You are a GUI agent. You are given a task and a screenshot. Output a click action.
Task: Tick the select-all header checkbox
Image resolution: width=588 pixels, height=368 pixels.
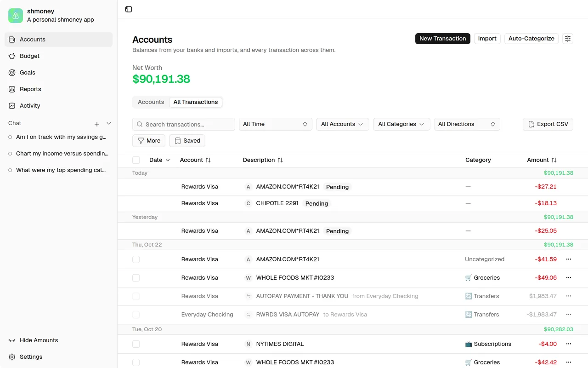pyautogui.click(x=136, y=160)
